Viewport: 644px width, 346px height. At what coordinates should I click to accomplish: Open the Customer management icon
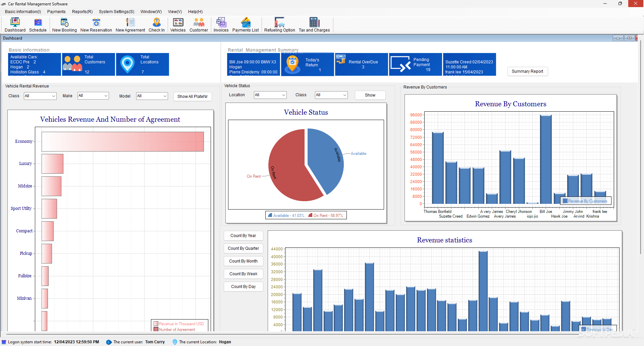click(199, 24)
